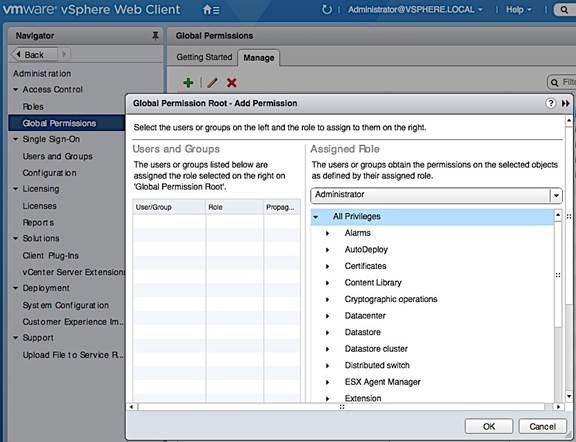Collapse the Support section
Viewport: 576px width, 442px height.
tap(15, 338)
